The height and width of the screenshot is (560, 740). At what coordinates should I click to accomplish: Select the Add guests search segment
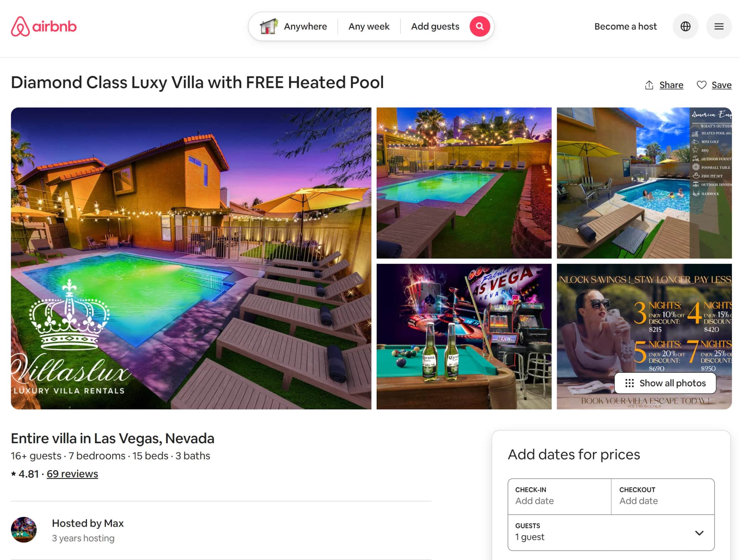[x=435, y=26]
